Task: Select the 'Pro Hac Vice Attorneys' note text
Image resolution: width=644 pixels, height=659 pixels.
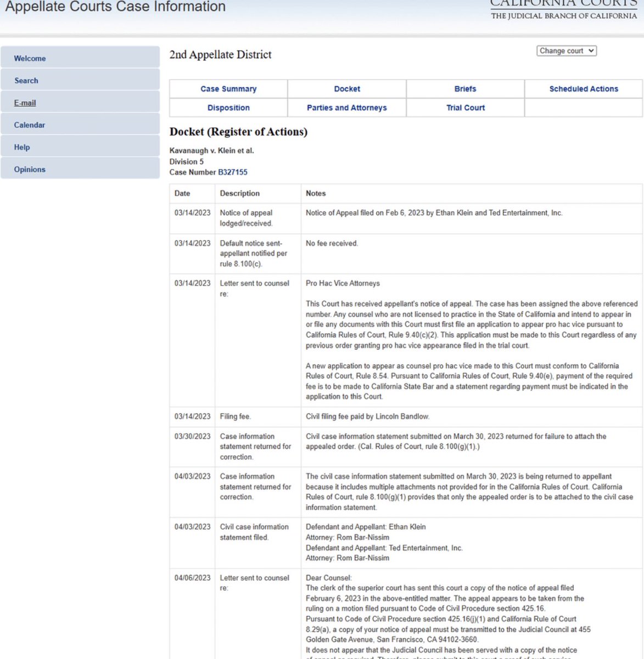Action: [343, 284]
